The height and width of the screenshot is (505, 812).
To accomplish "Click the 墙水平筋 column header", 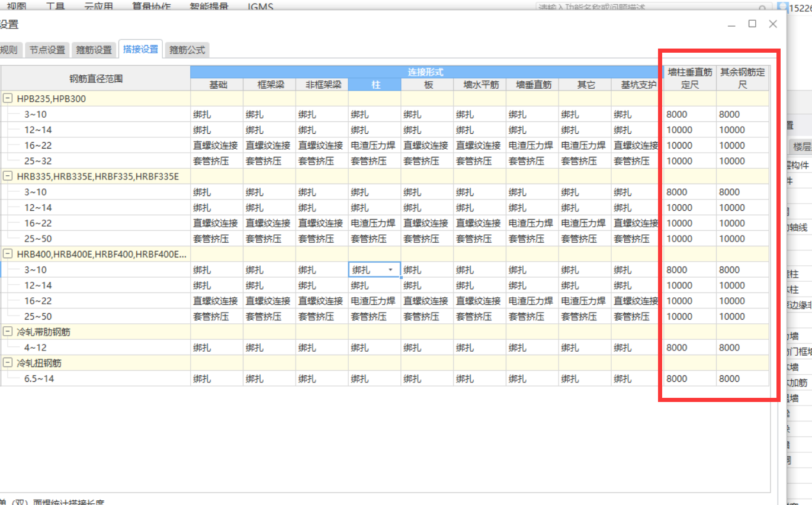I will pos(480,85).
